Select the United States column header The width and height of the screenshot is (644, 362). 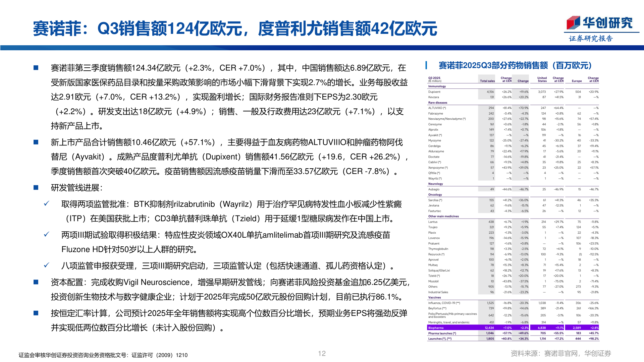click(x=542, y=79)
